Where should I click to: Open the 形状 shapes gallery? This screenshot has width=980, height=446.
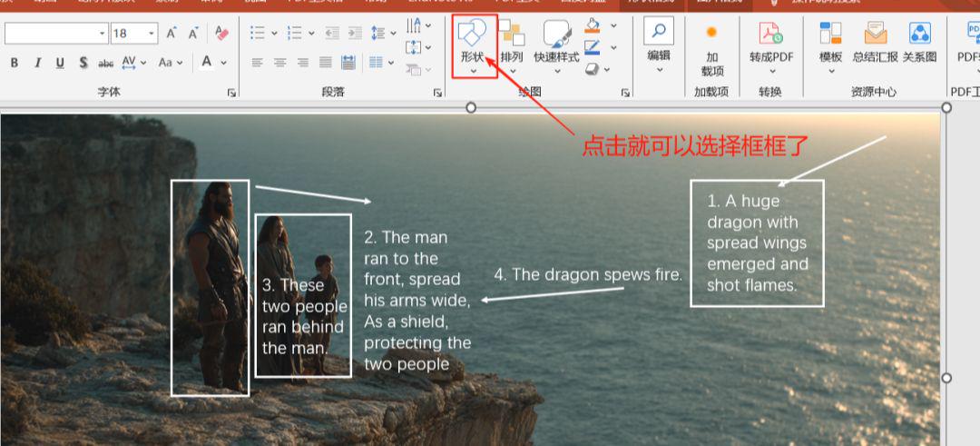point(473,47)
